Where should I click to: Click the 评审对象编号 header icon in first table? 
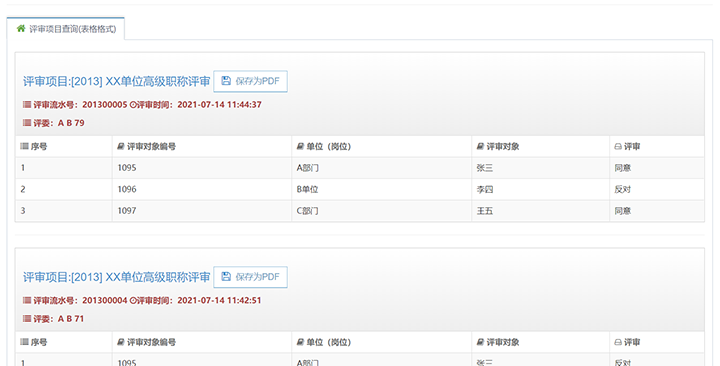tap(121, 146)
